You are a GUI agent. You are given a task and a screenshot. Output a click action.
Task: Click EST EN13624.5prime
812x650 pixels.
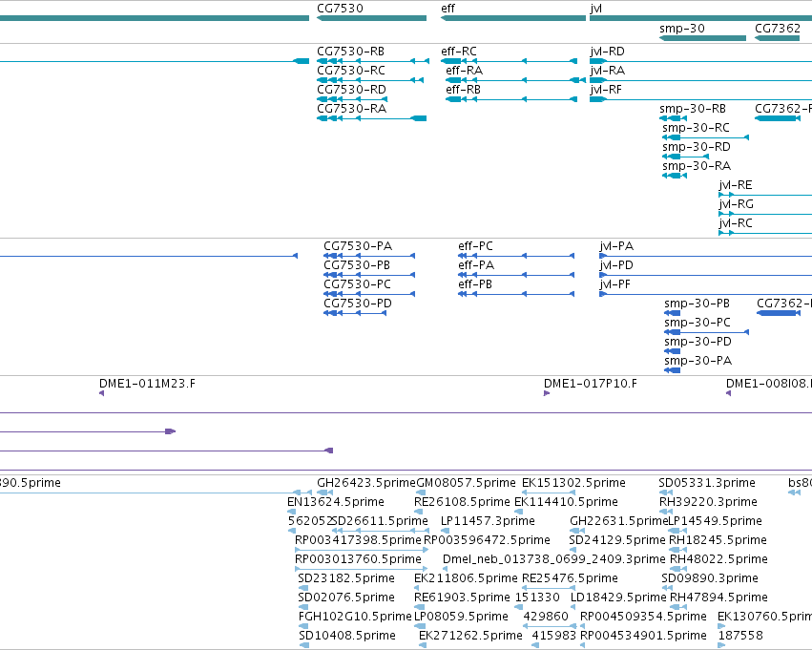pyautogui.click(x=292, y=512)
